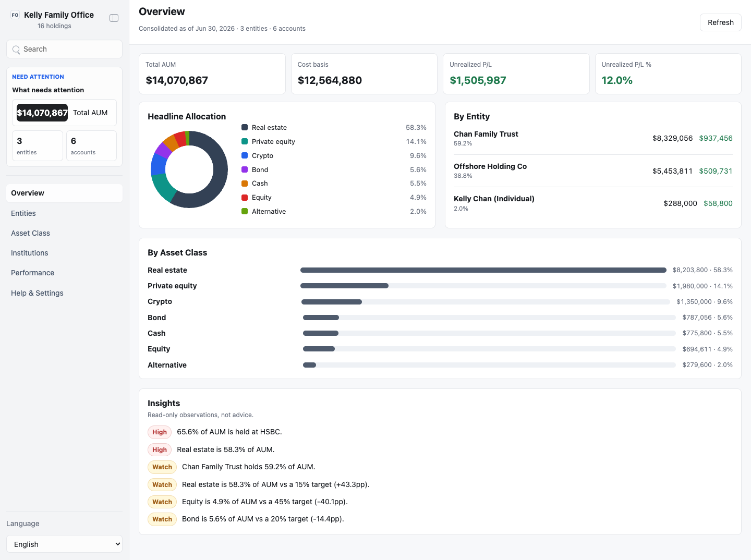This screenshot has height=560, width=751.
Task: Click the search magnifier icon
Action: click(16, 50)
